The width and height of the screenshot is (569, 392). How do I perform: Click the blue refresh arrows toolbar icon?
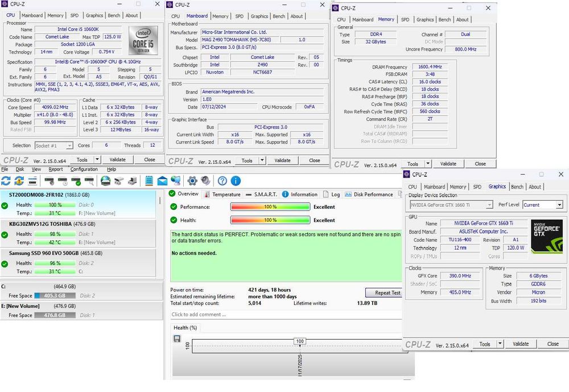point(6,181)
